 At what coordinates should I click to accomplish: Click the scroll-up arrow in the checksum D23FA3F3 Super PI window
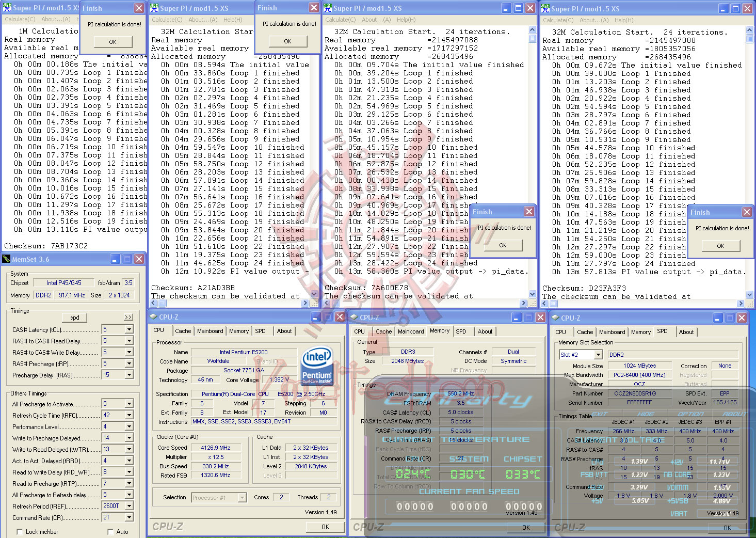coord(750,31)
